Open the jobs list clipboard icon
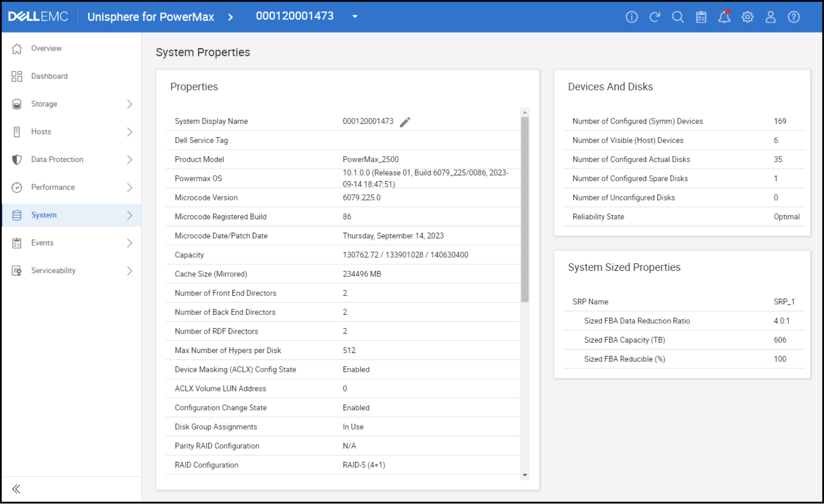The height and width of the screenshot is (504, 824). pos(701,17)
